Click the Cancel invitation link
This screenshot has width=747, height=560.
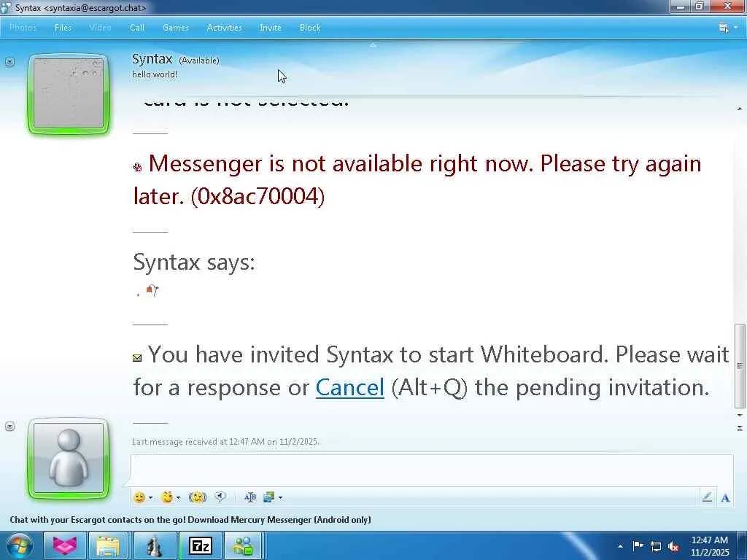click(349, 387)
